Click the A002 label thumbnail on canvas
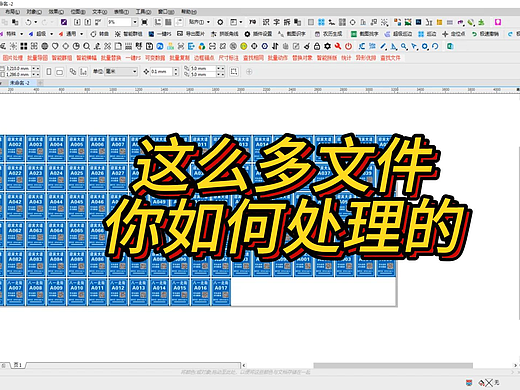 [x=15, y=148]
